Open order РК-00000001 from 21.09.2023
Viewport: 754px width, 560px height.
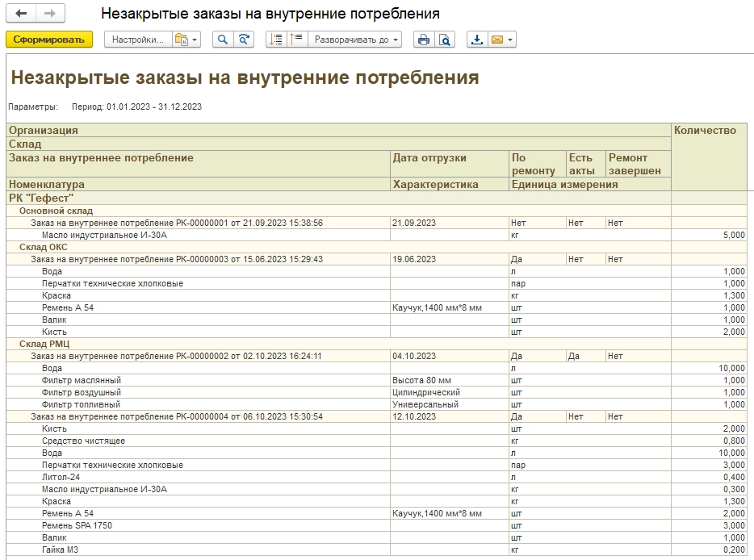tap(177, 223)
